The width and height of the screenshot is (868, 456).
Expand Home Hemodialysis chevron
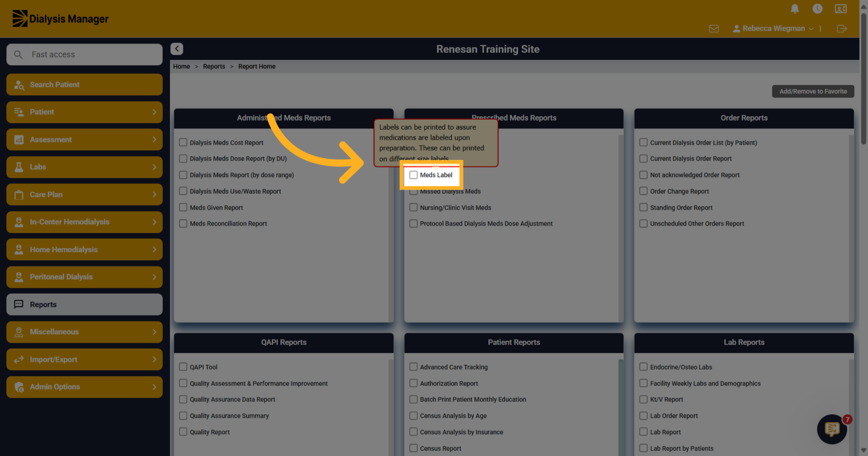tap(154, 249)
